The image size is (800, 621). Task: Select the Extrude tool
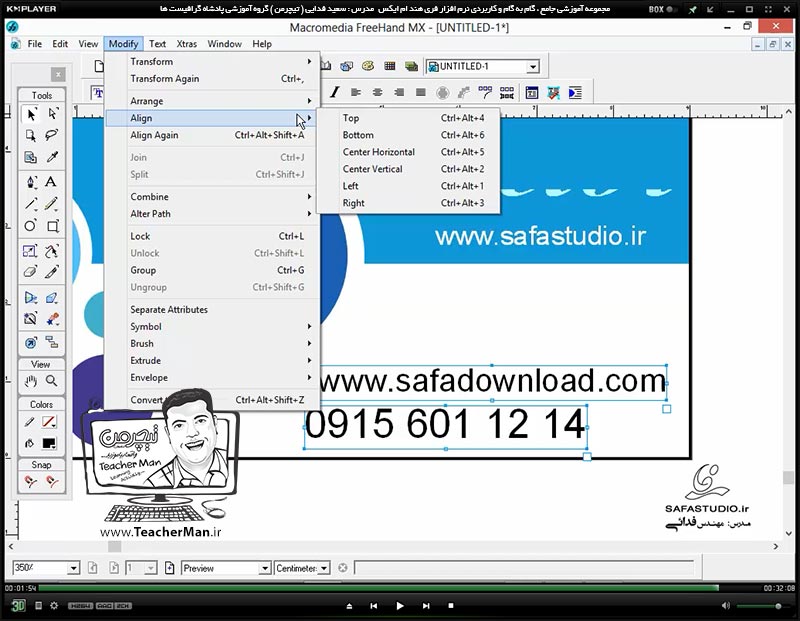52,297
